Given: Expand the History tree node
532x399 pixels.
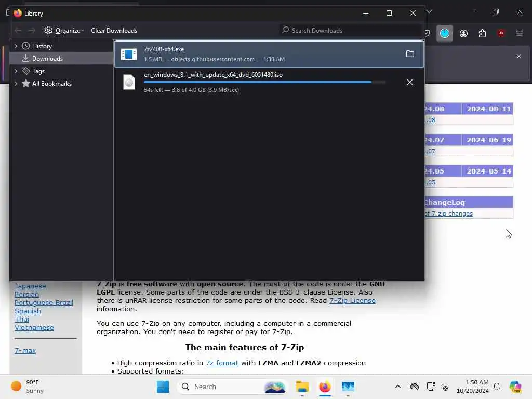Looking at the screenshot, I should coord(16,46).
